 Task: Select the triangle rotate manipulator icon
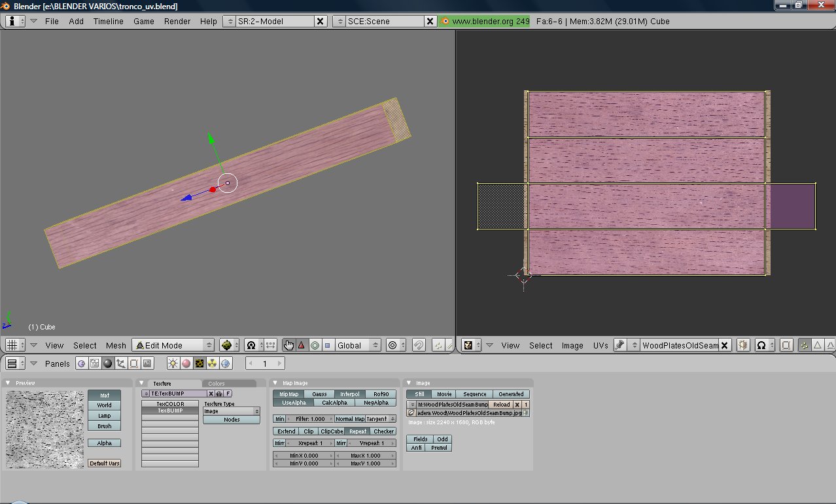click(302, 345)
